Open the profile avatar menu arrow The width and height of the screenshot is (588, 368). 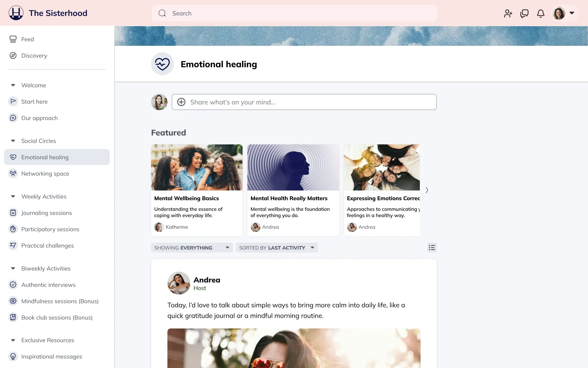click(x=572, y=13)
